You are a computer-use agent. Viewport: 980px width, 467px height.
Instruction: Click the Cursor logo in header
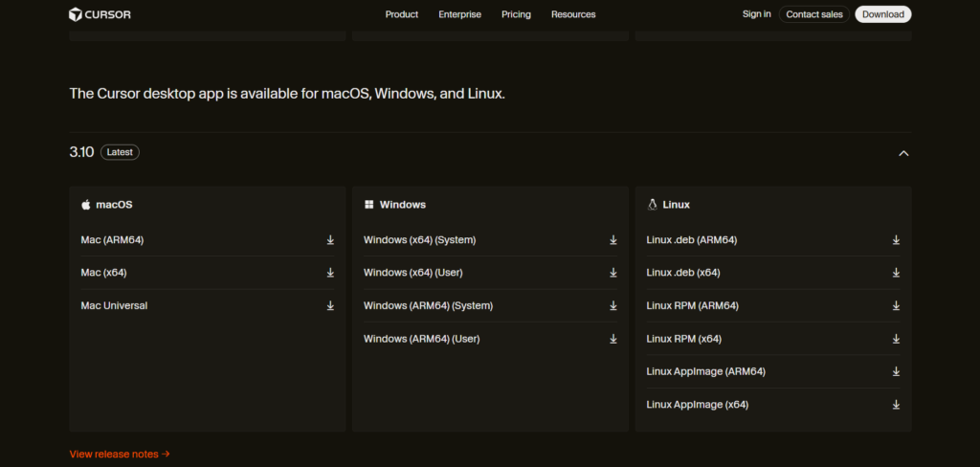(x=100, y=13)
